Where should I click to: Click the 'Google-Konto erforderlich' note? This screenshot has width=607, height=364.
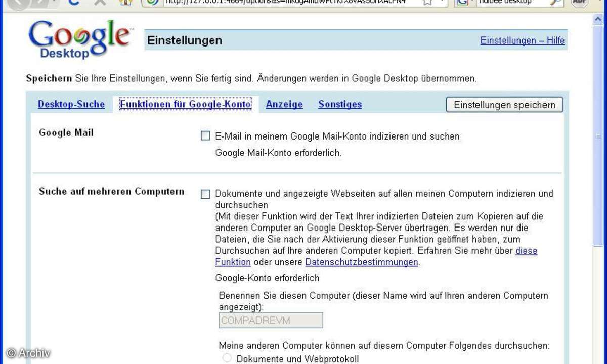267,278
